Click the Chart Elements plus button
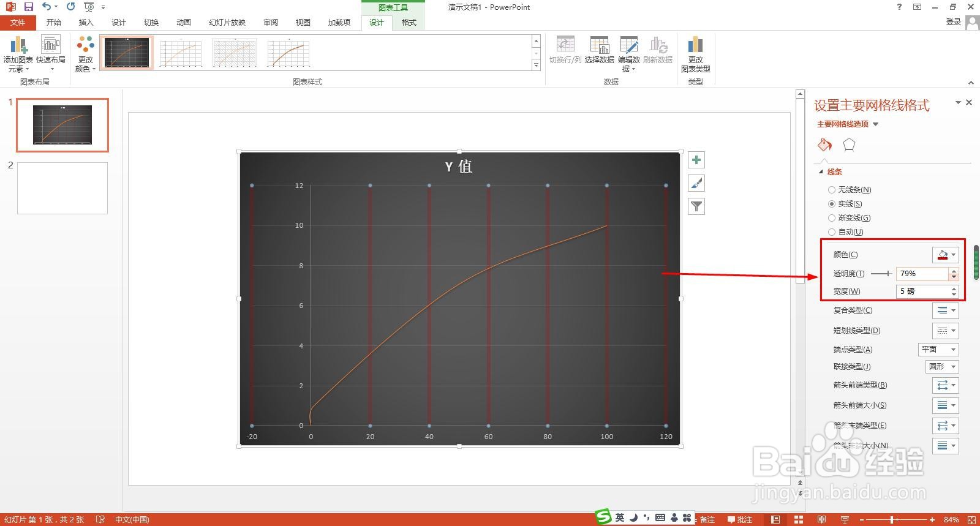The height and width of the screenshot is (526, 980). (x=696, y=160)
